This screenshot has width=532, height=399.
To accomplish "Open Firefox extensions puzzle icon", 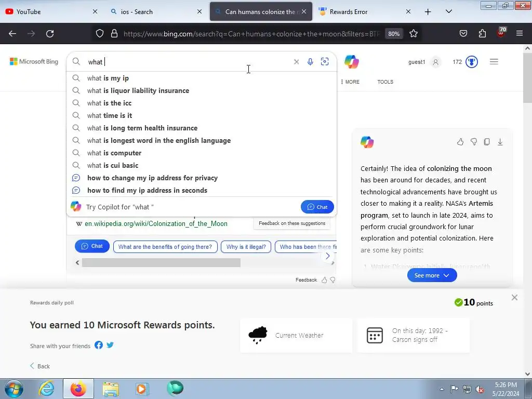I will [482, 34].
